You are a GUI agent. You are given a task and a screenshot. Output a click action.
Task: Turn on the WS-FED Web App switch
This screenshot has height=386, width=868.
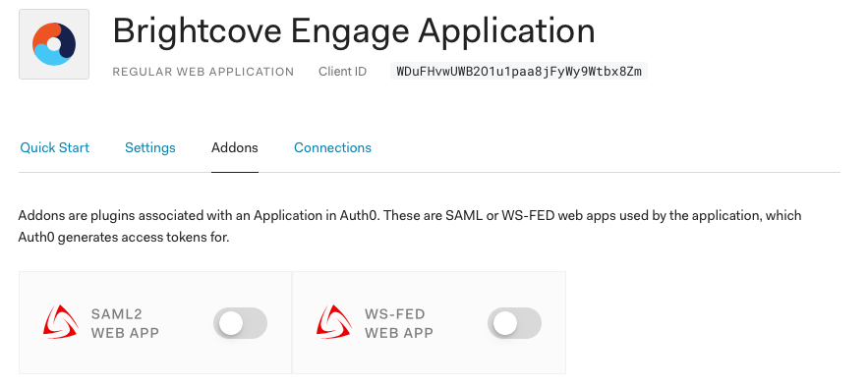(514, 323)
